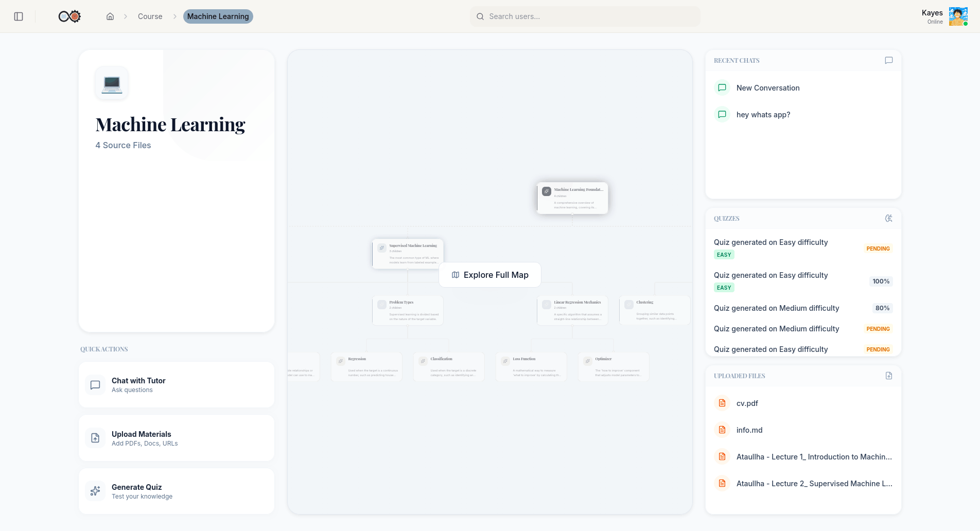This screenshot has height=531, width=980.
Task: Open Ataullha Lecture 2 Supervised file
Action: [803, 484]
